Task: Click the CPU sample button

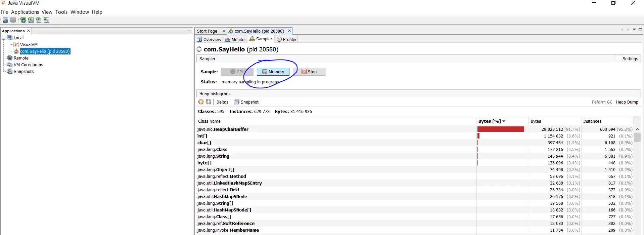Action: pos(237,72)
